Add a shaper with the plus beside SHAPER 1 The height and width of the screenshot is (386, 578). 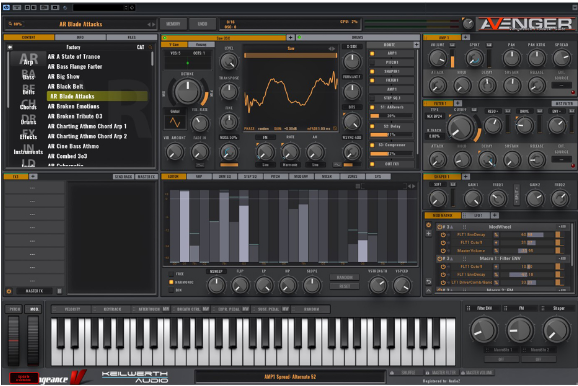(466, 177)
